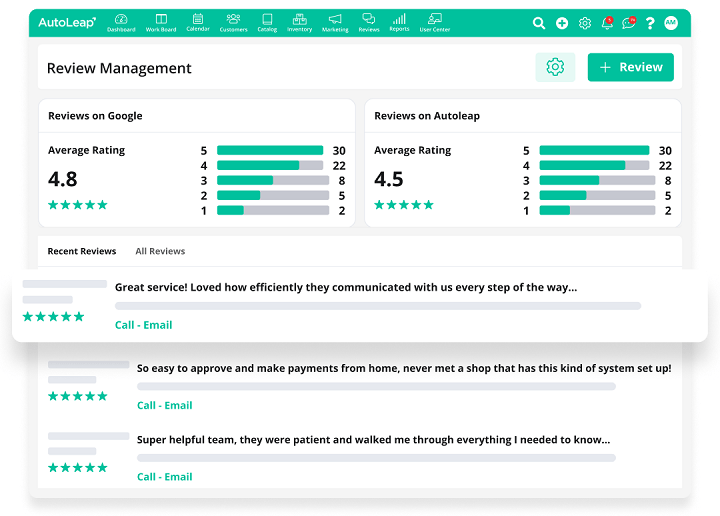Image resolution: width=720 pixels, height=516 pixels.
Task: Click Call - Email under the Great service review
Action: tap(143, 325)
